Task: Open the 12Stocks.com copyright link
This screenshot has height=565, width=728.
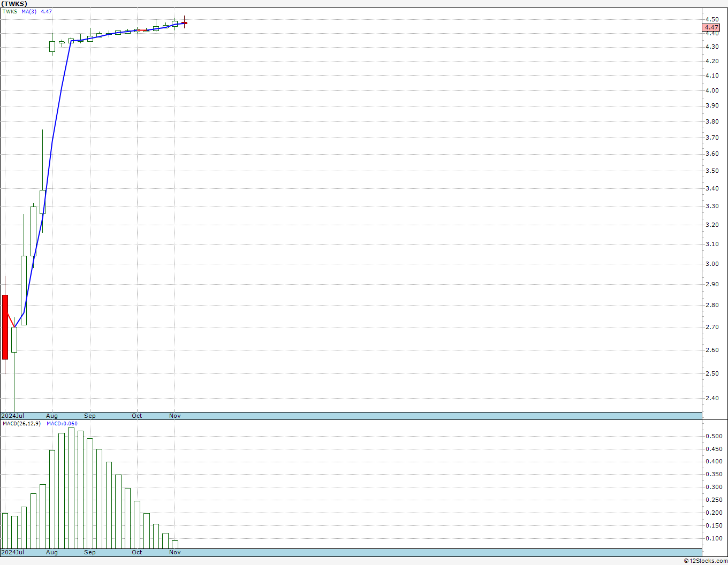Action: [x=705, y=561]
